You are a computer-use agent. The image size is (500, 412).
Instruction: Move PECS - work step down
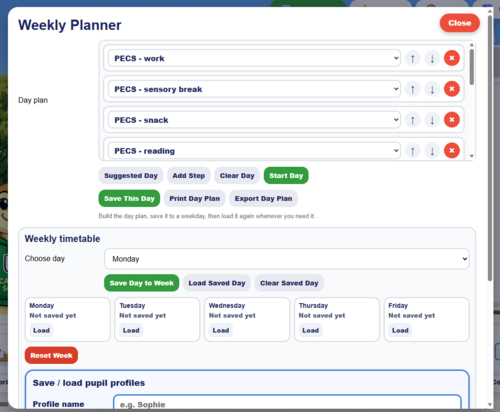432,58
